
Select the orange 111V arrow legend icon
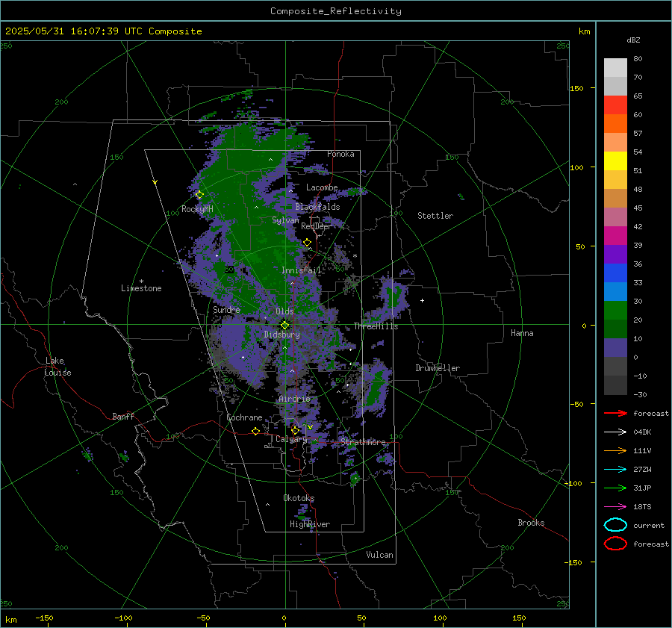click(615, 450)
